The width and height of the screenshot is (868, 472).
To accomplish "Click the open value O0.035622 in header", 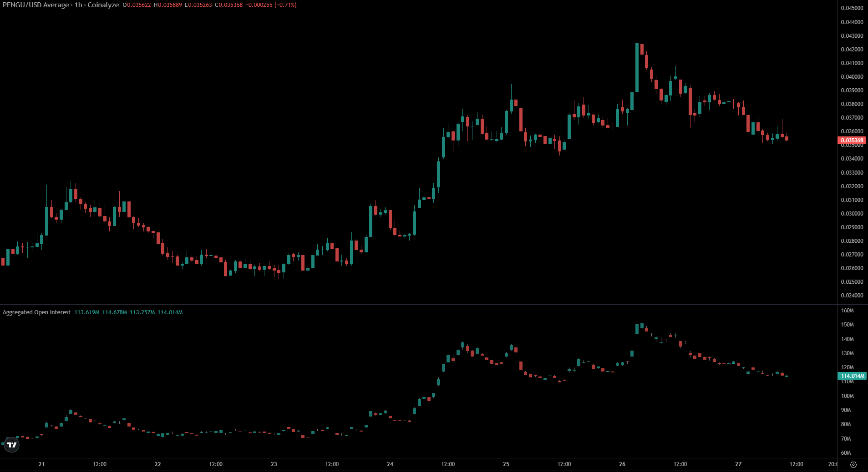I will click(x=137, y=5).
